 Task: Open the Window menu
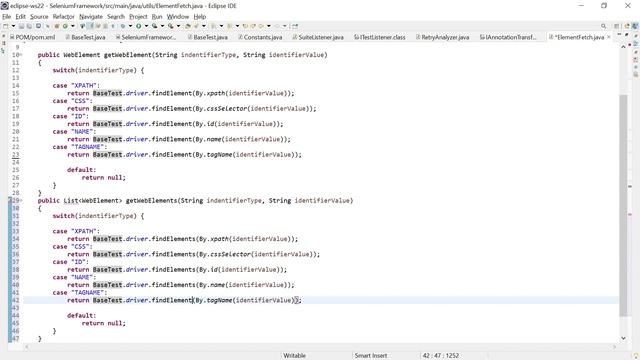178,17
